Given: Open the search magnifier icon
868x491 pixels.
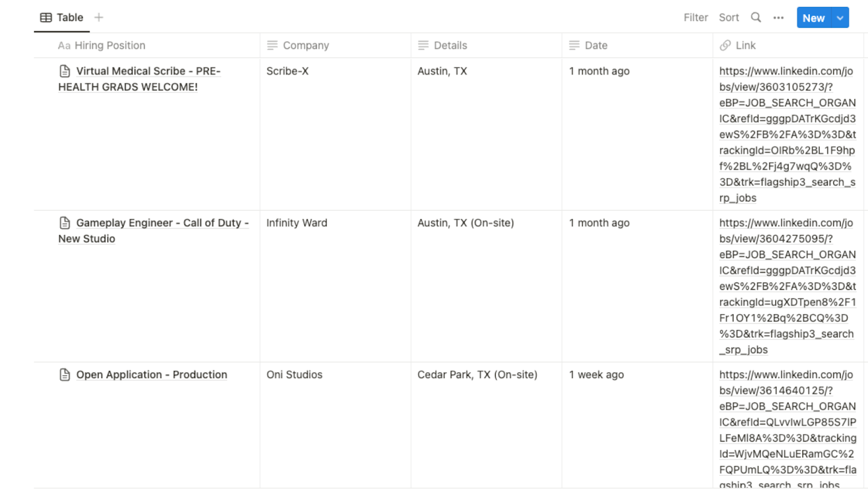Looking at the screenshot, I should point(755,17).
